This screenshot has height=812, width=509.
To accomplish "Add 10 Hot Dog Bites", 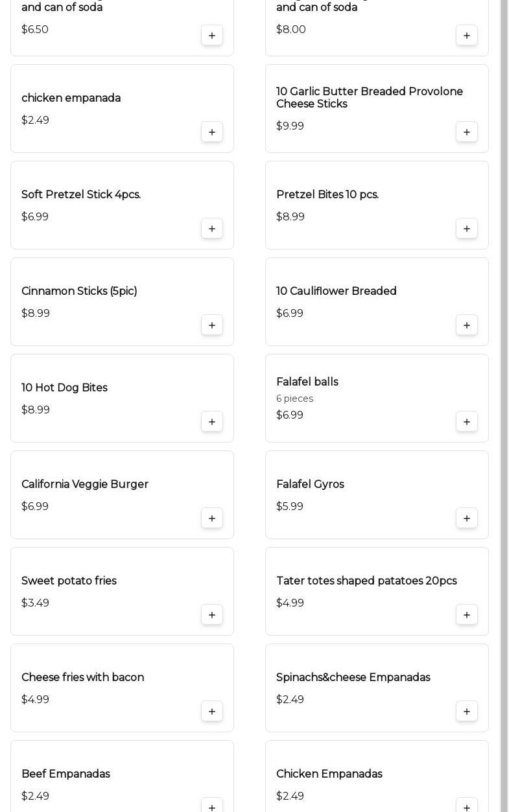I will [x=212, y=422].
